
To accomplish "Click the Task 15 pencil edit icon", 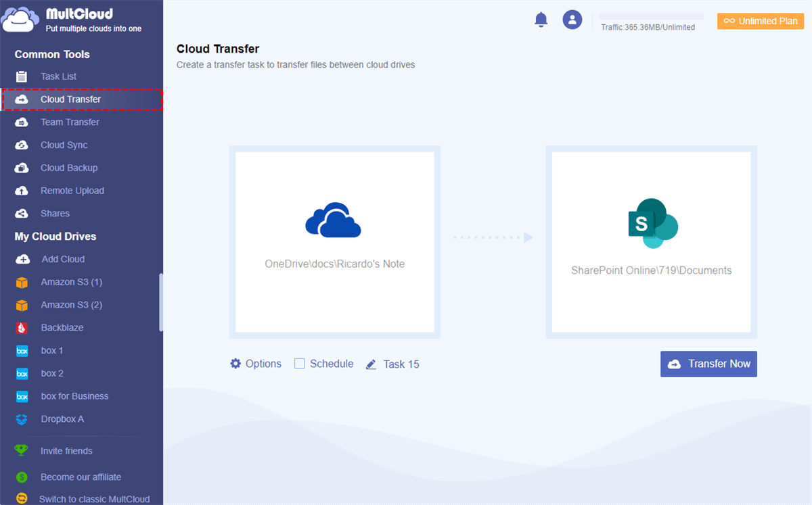I will [x=371, y=364].
